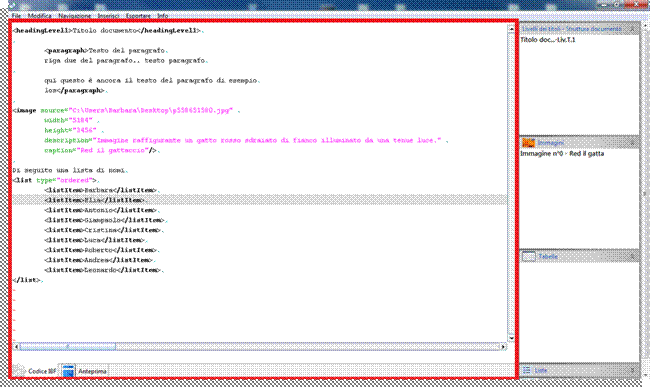Click the listItem Leonardo line
This screenshot has width=650, height=387.
[103, 270]
